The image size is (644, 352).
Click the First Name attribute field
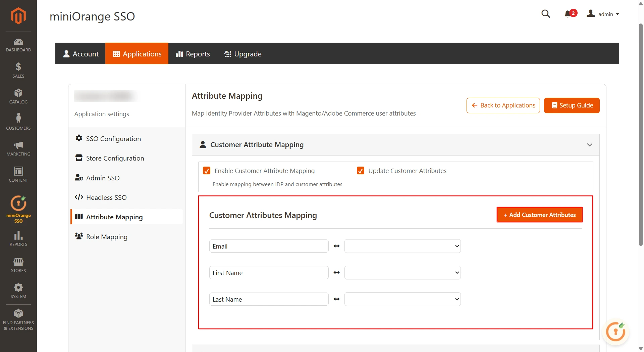coord(269,273)
